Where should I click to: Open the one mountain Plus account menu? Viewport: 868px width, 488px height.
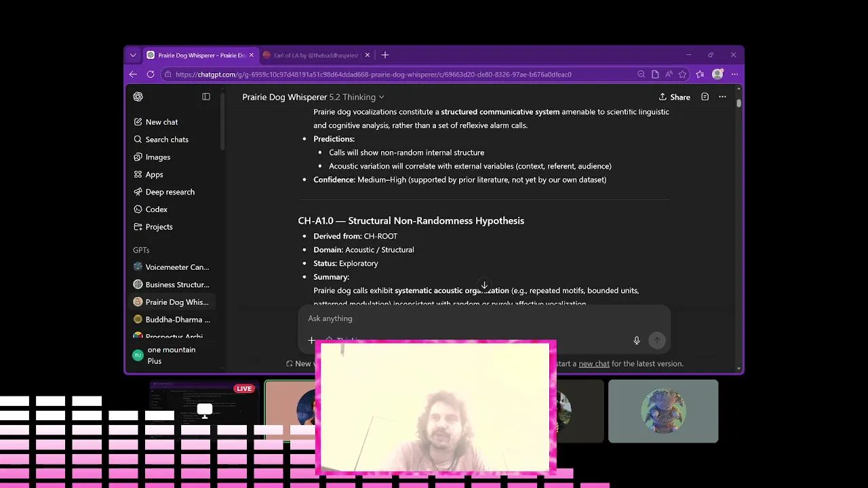(172, 355)
